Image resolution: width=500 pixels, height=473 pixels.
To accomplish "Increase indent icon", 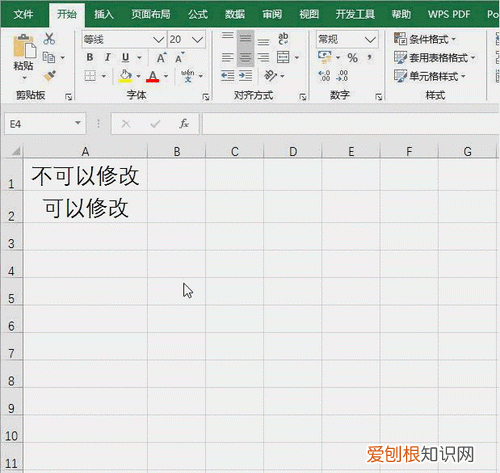I will pos(246,76).
